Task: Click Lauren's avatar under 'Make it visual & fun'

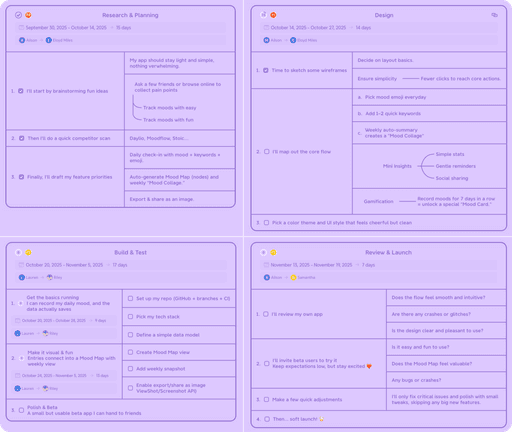Action: tap(18, 388)
